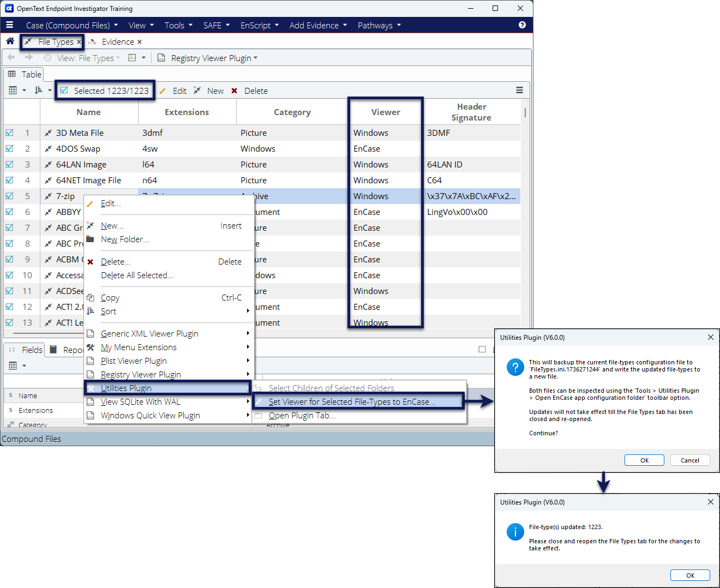The width and height of the screenshot is (720, 588).
Task: Close the first Utilities Plugin confirmation dialog
Action: pos(710,338)
